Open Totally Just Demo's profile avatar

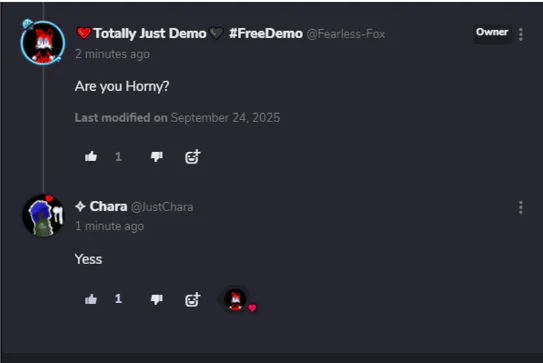(x=43, y=43)
